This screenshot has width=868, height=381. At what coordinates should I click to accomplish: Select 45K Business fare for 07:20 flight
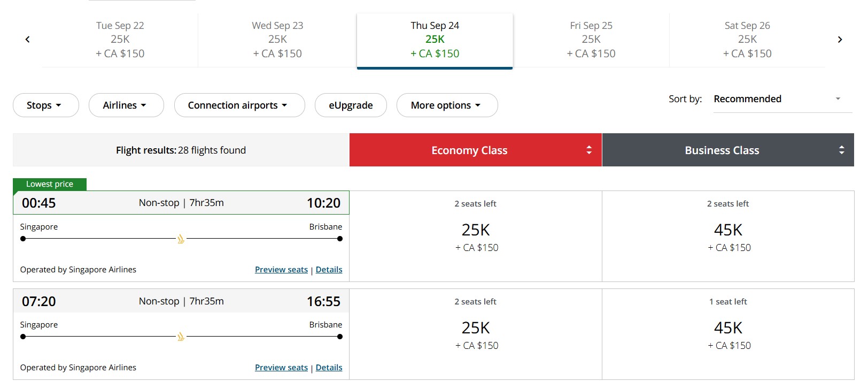click(x=728, y=334)
